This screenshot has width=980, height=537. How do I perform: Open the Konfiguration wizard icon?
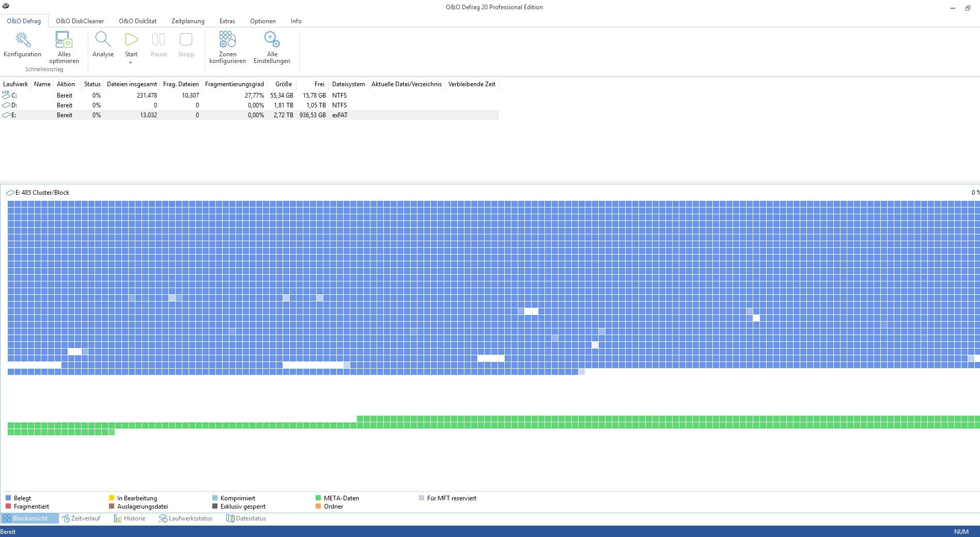(x=22, y=40)
